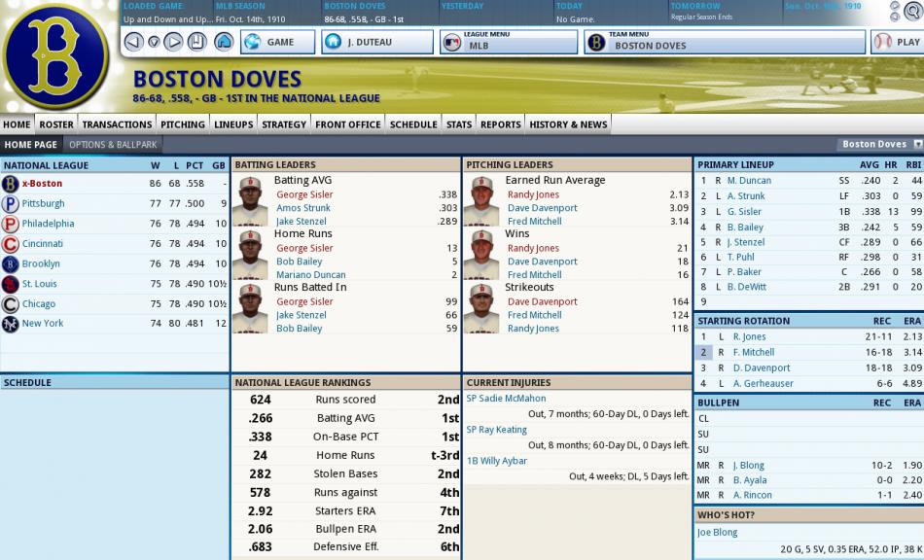The width and height of the screenshot is (924, 560).
Task: Click the New York team logo
Action: pyautogui.click(x=10, y=325)
